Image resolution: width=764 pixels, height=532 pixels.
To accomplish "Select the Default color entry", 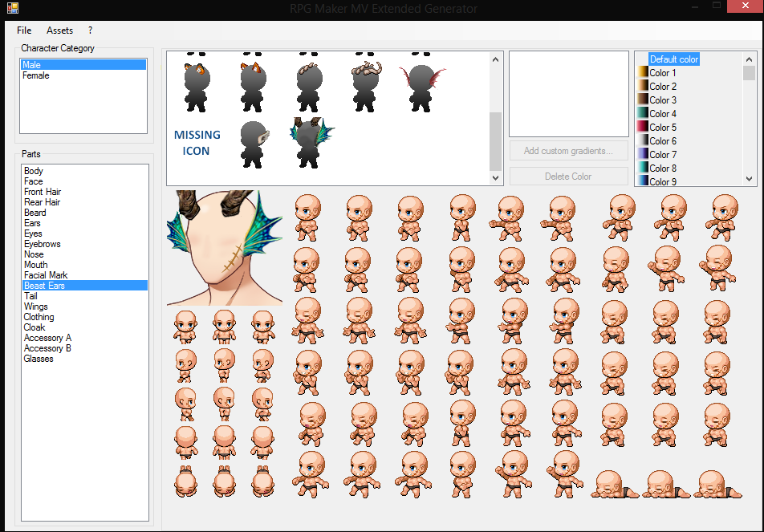I will [x=674, y=59].
